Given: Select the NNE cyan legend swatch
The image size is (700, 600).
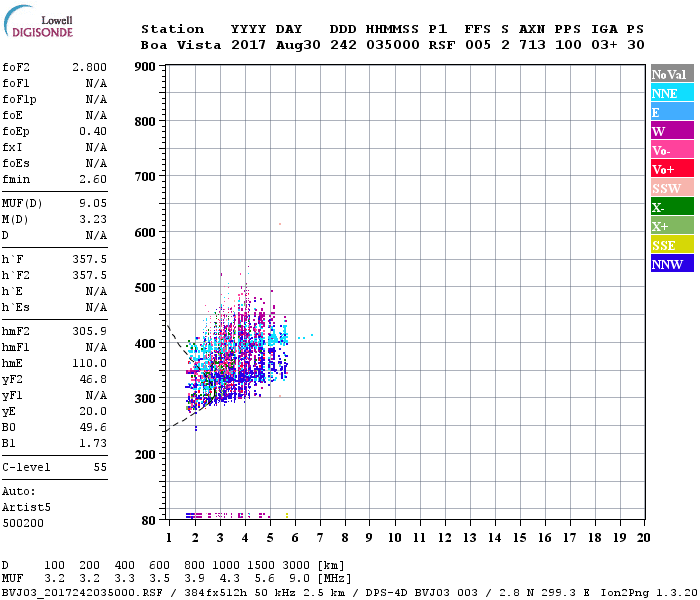Looking at the screenshot, I should (672, 93).
